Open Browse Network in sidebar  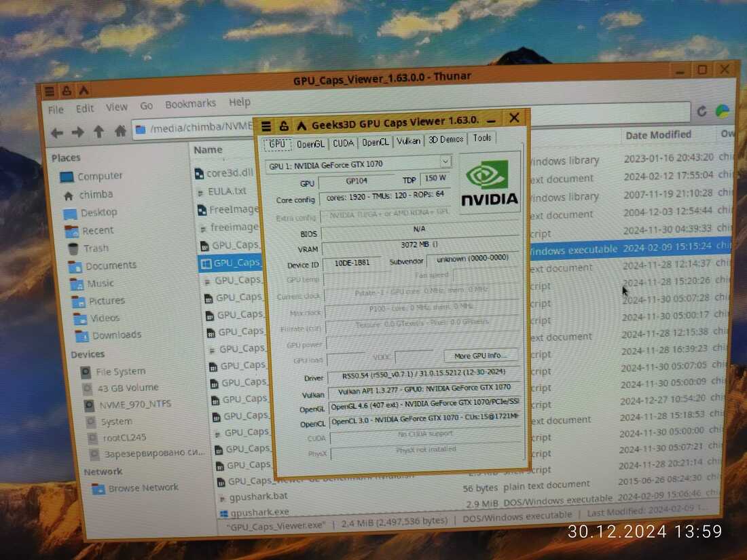click(135, 488)
